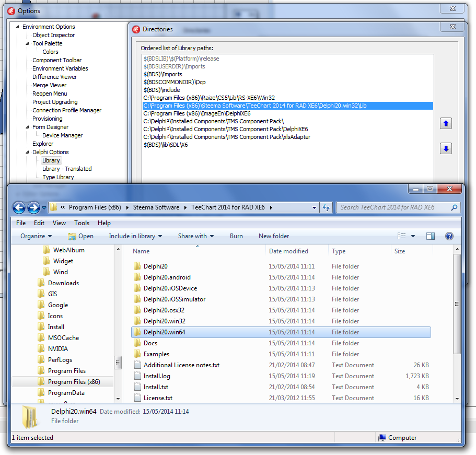Image resolution: width=476 pixels, height=455 pixels.
Task: Go back in Explorer window
Action: coord(19,207)
